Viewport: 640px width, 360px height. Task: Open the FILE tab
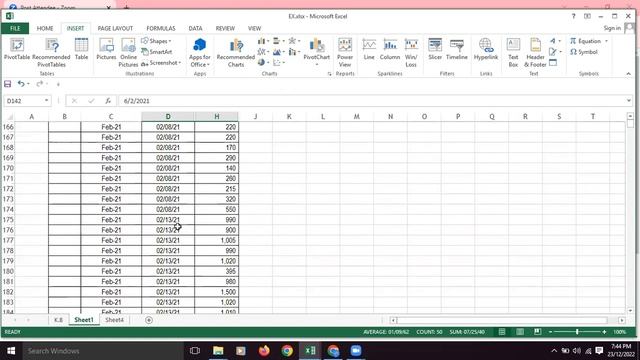point(15,28)
